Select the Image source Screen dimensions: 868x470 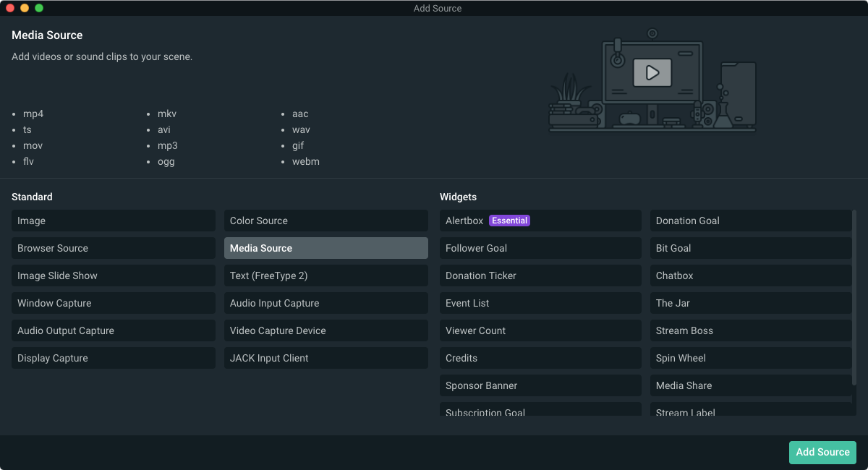click(113, 221)
